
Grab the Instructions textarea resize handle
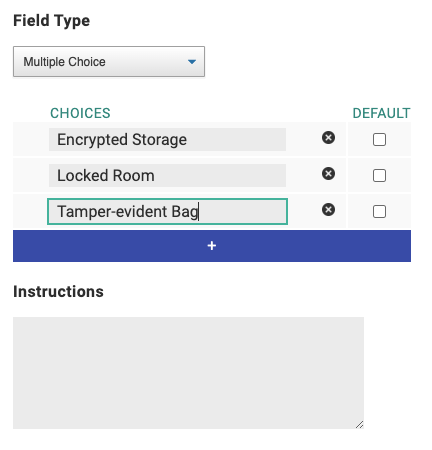pos(359,424)
